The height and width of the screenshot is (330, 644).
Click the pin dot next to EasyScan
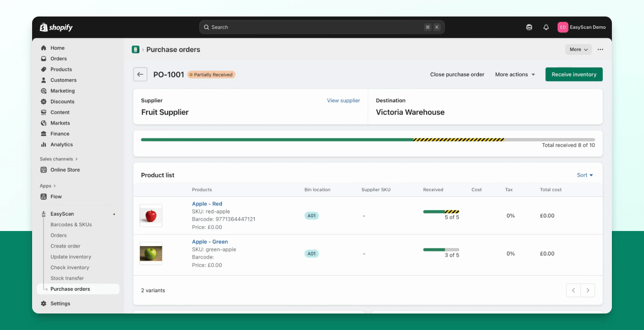(x=114, y=214)
